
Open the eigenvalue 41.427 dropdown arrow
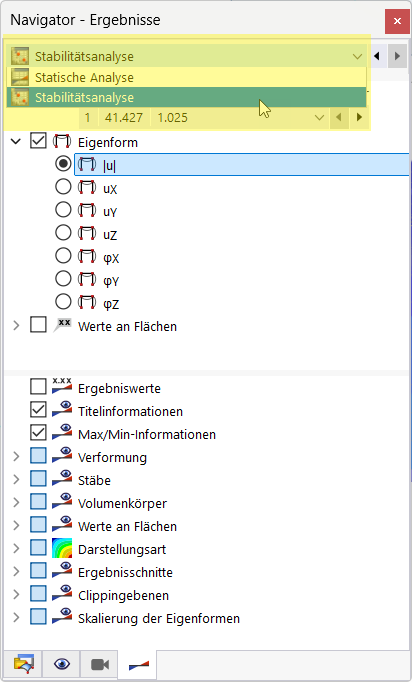click(319, 118)
